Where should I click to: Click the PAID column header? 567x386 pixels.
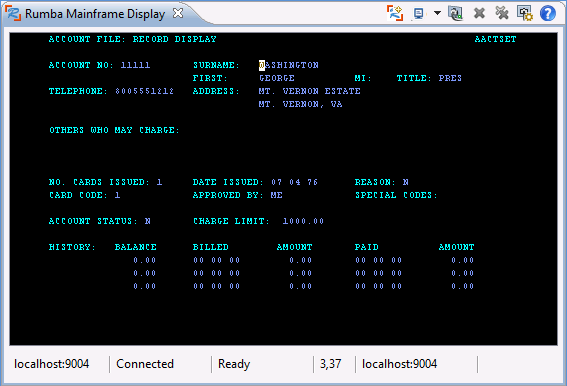[367, 247]
